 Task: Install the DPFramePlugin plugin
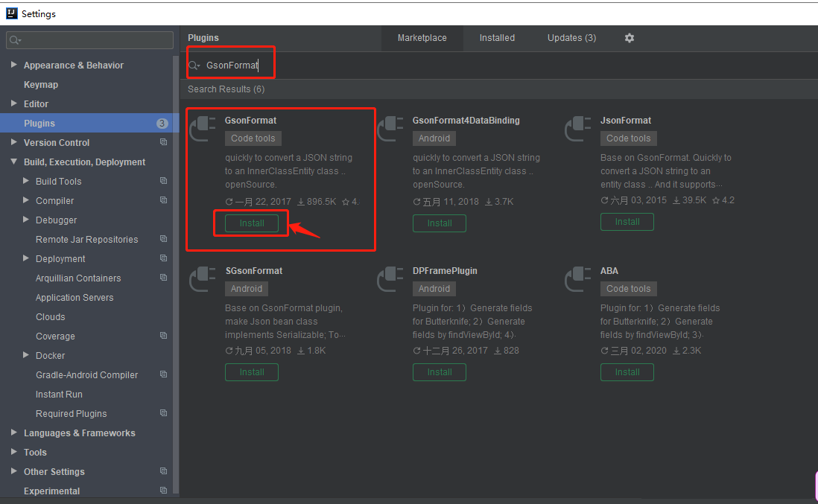[x=440, y=372]
